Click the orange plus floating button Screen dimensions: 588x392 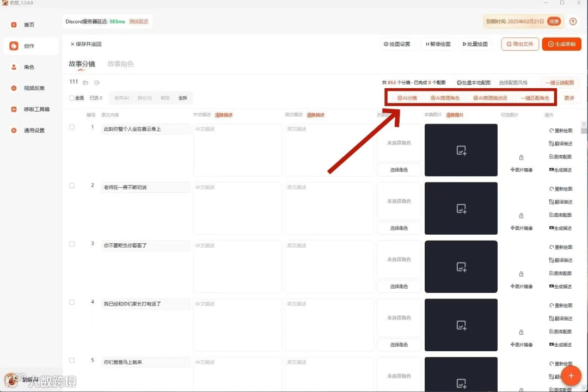coord(571,376)
